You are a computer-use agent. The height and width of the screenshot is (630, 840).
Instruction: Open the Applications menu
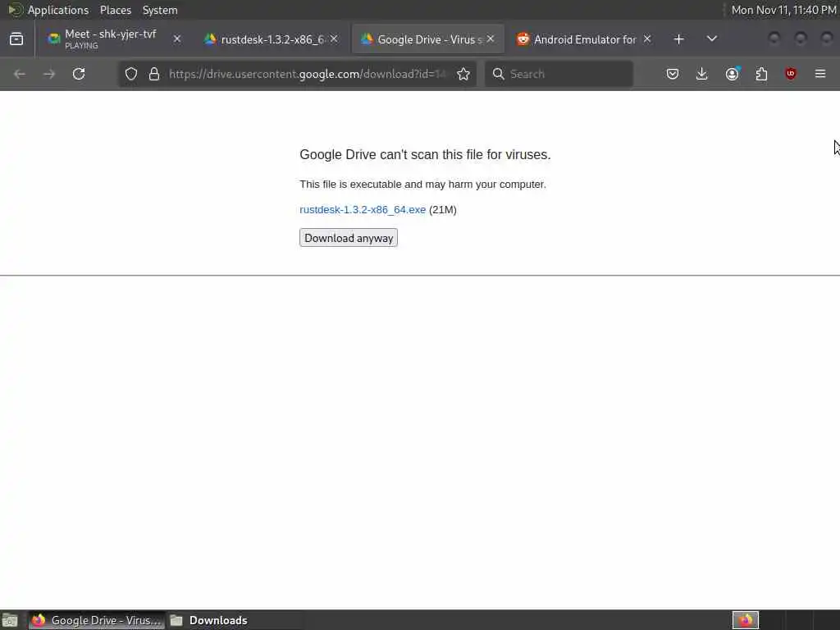tap(58, 10)
